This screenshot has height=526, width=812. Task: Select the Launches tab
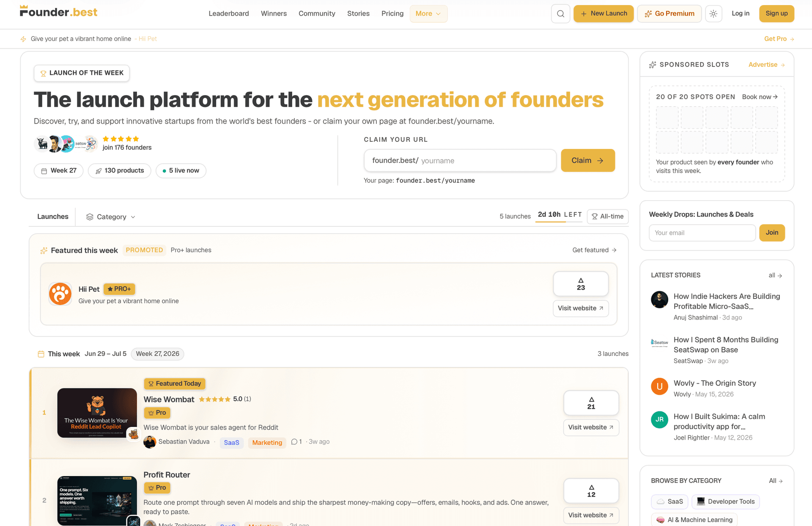pyautogui.click(x=53, y=217)
